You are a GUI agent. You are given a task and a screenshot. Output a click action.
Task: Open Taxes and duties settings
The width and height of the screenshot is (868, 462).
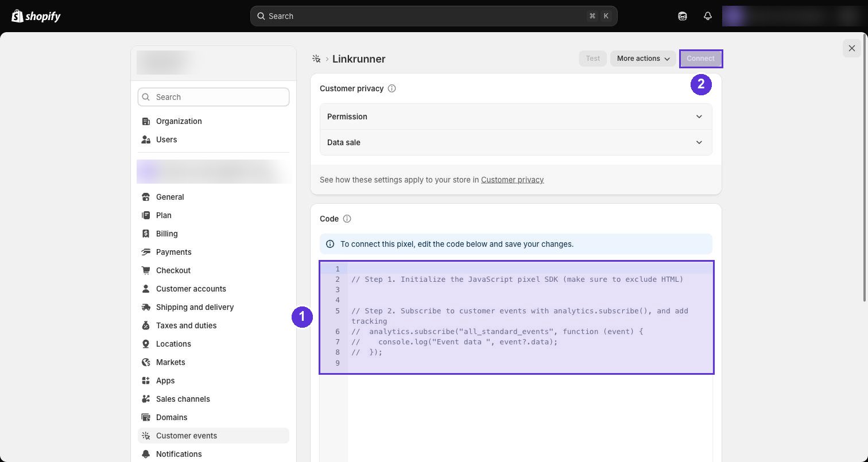coord(214,325)
